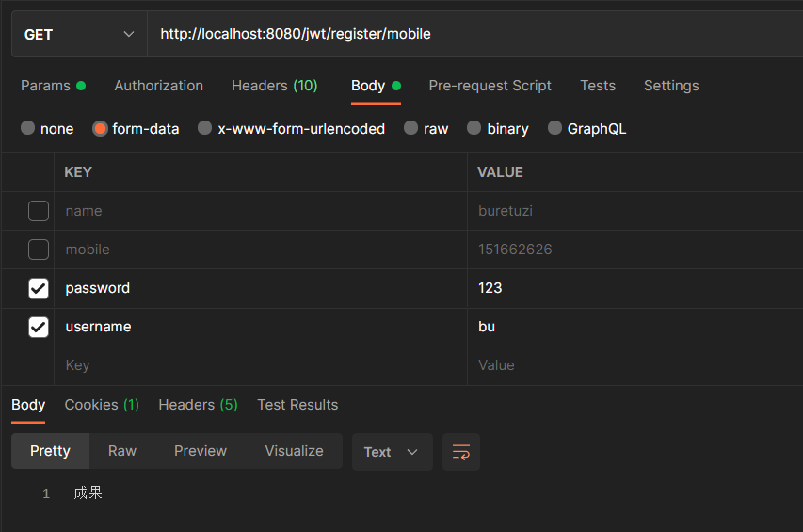Uncheck the password key checkbox
Screen dimensions: 803x532
click(39, 288)
